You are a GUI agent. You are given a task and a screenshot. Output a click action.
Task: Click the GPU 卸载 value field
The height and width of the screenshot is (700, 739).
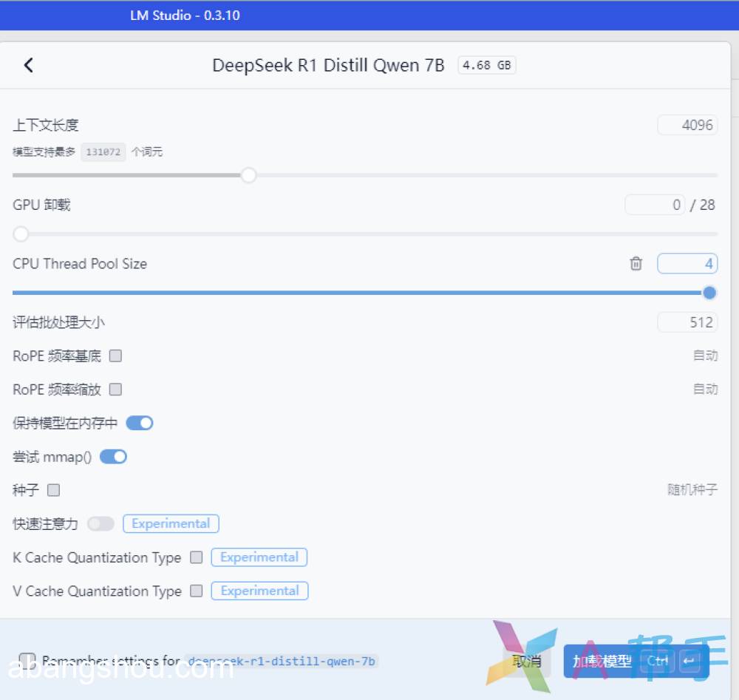655,205
